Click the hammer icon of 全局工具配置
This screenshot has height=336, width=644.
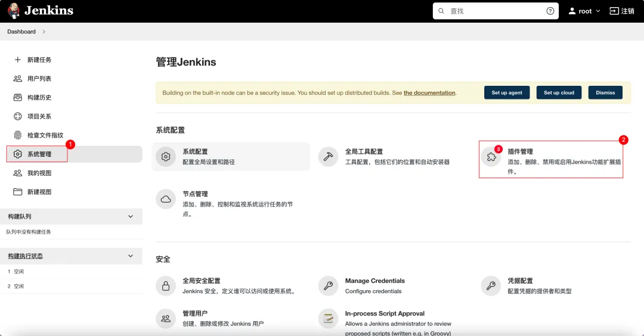pos(328,157)
